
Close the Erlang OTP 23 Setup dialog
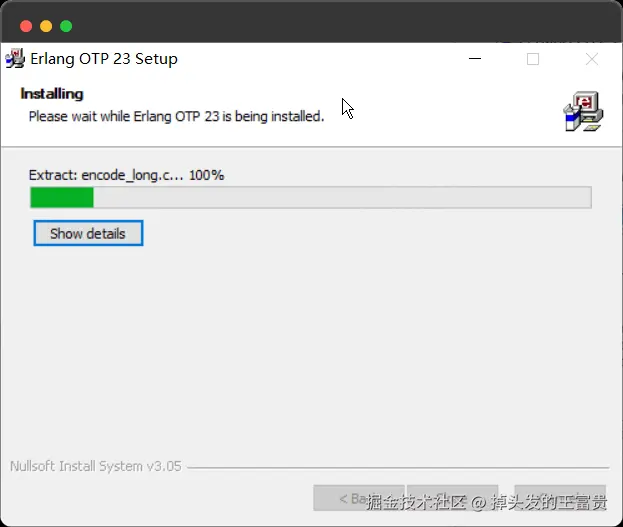tap(592, 59)
